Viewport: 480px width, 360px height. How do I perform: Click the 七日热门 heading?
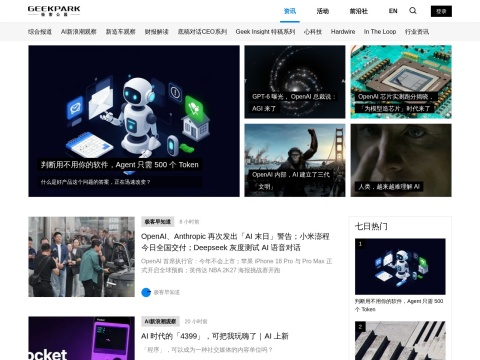coord(371,227)
